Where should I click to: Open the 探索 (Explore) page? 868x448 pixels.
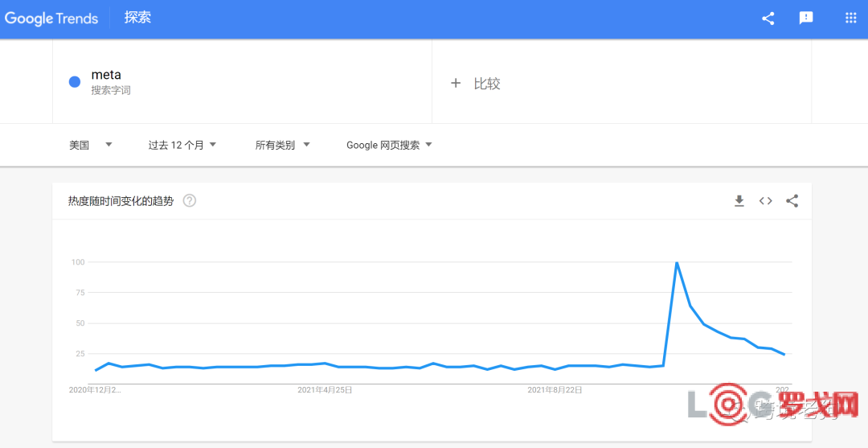click(137, 18)
